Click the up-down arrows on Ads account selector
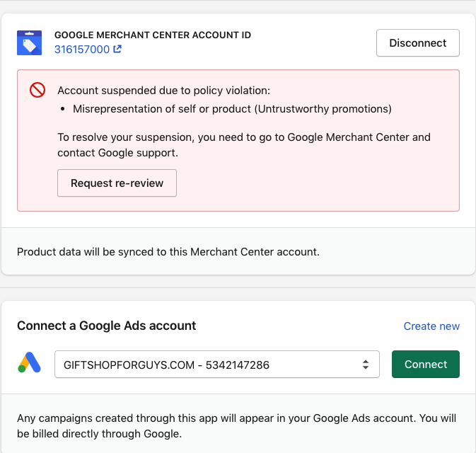 [x=366, y=365]
